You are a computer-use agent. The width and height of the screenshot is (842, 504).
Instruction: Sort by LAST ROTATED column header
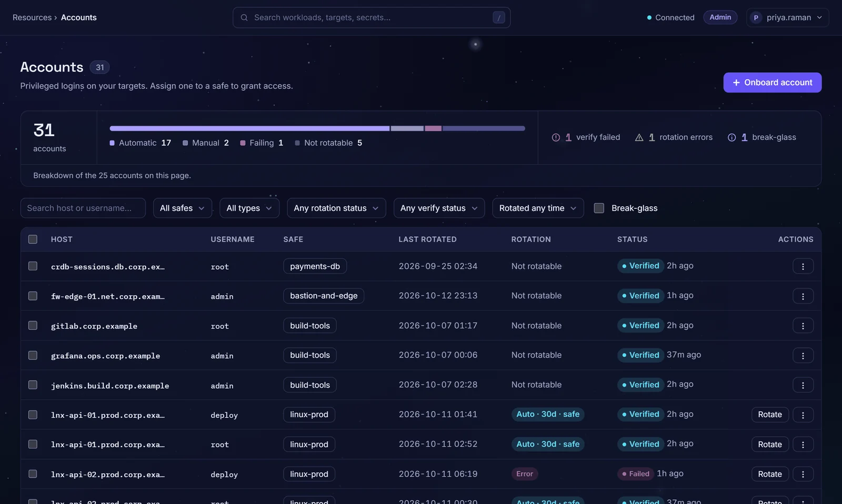[x=427, y=239]
